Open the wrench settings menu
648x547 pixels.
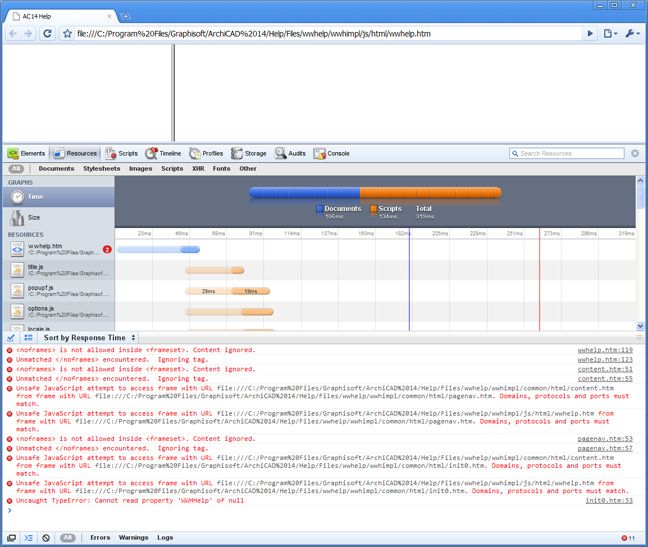click(632, 33)
